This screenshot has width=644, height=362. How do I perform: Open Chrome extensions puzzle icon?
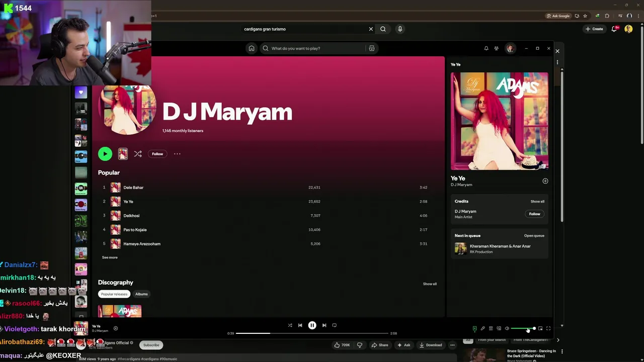(607, 16)
